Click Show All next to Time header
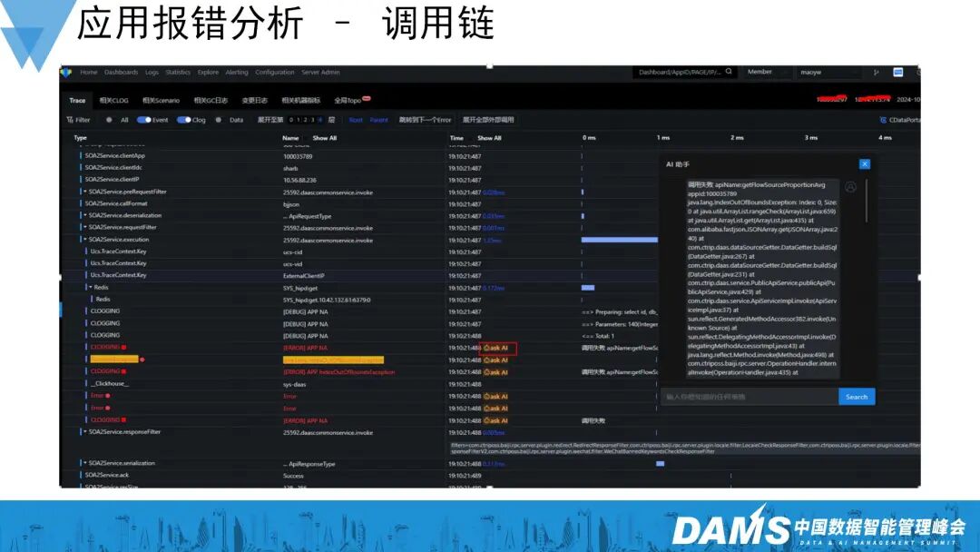 click(x=489, y=138)
